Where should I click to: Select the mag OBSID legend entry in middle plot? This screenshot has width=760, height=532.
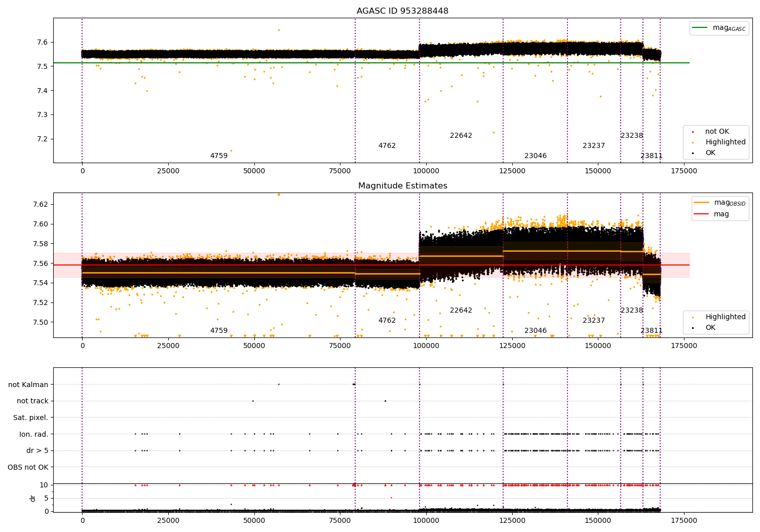tap(720, 203)
